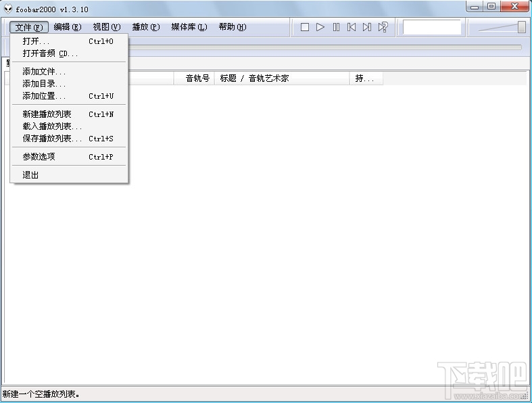Click the volume slider handle
This screenshot has height=403, width=532.
point(522,27)
